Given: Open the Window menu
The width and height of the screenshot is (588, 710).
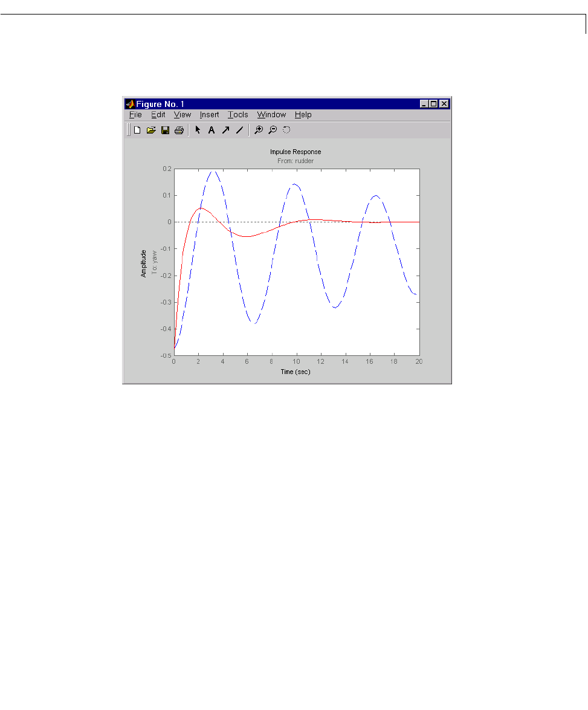Looking at the screenshot, I should coord(271,115).
